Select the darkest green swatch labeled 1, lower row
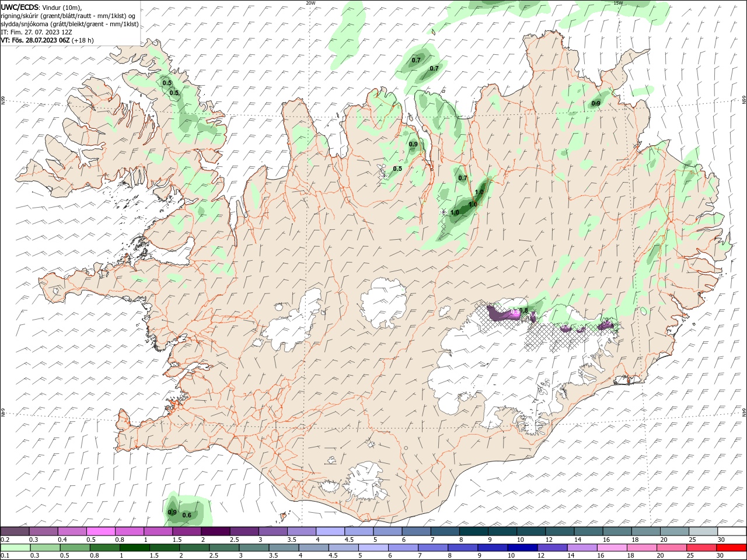Screen dimensions: 747x560 [134, 548]
